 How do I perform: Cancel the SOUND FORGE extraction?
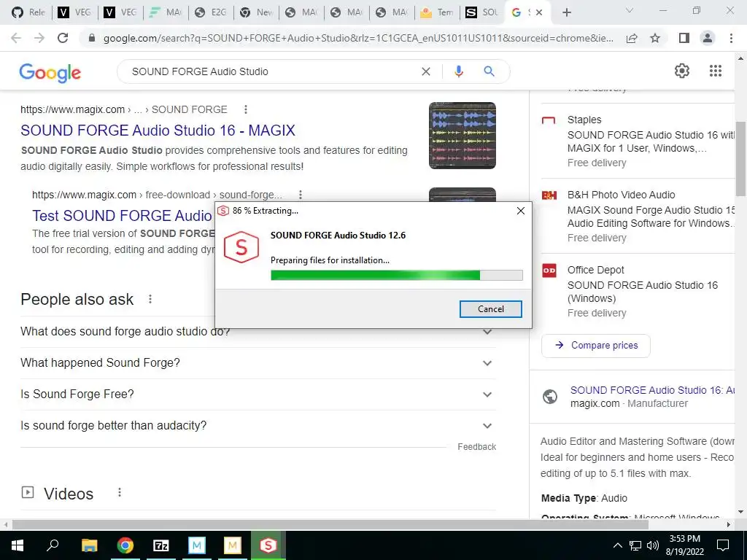(x=491, y=309)
